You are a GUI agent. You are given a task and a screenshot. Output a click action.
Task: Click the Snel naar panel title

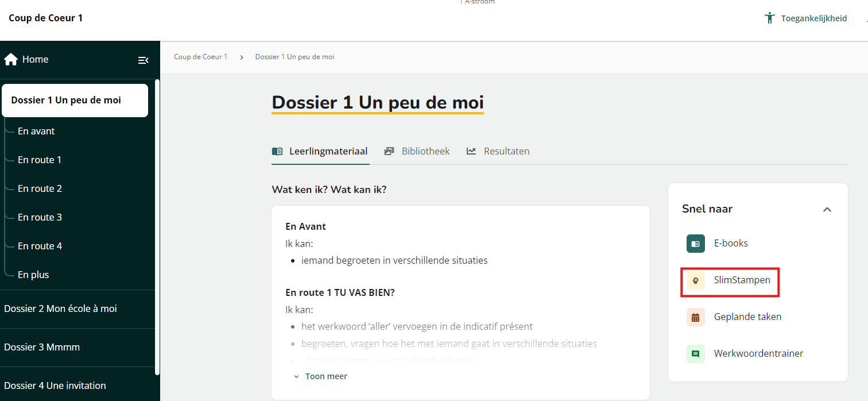(x=707, y=209)
